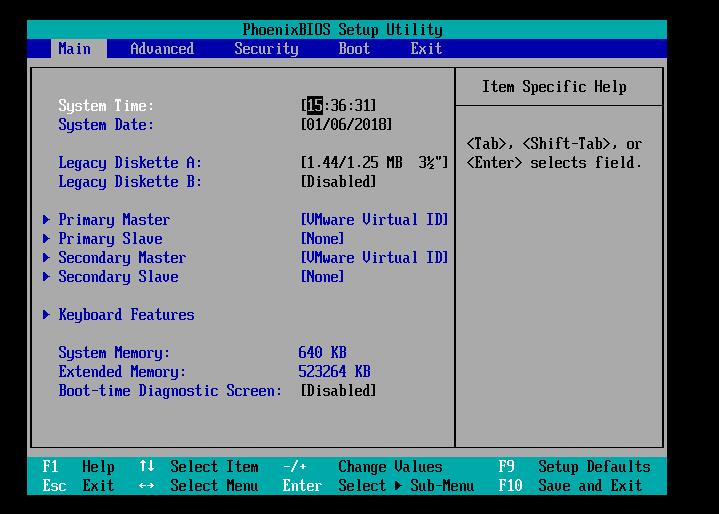The image size is (719, 514).
Task: Expand the Secondary Slave arrow
Action: click(46, 276)
